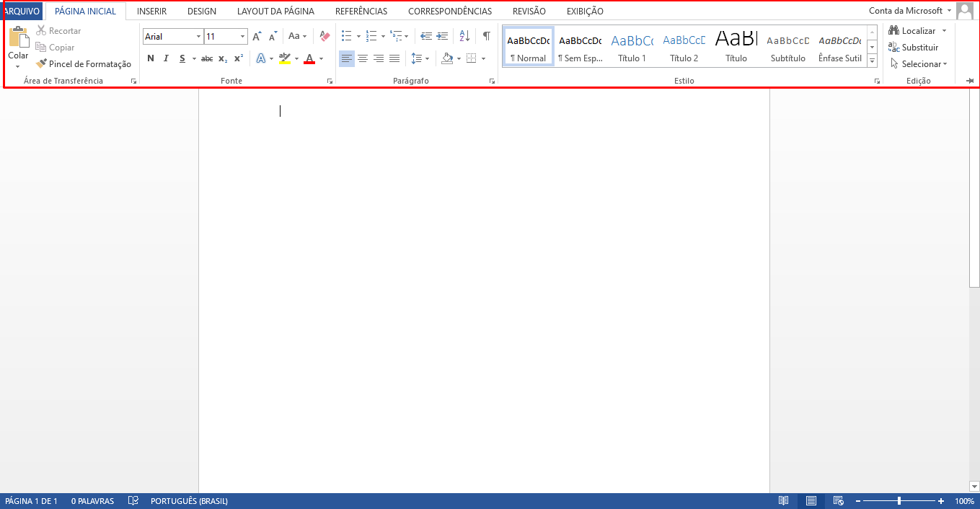Center align the text

pyautogui.click(x=363, y=58)
